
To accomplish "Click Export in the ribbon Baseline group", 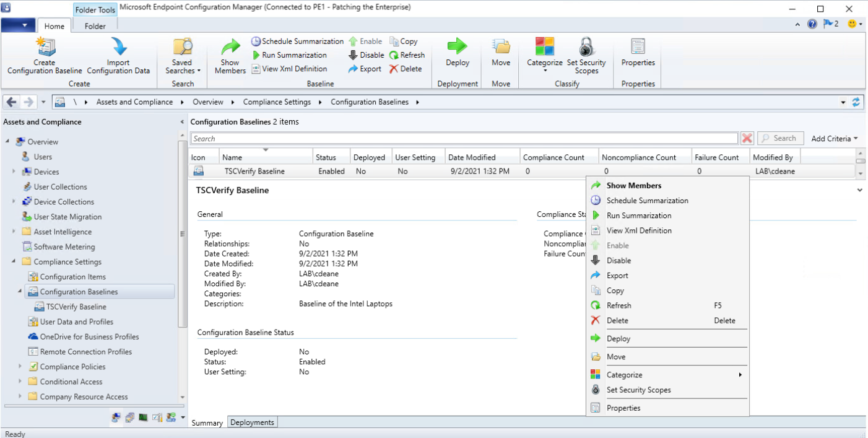I will click(x=365, y=69).
